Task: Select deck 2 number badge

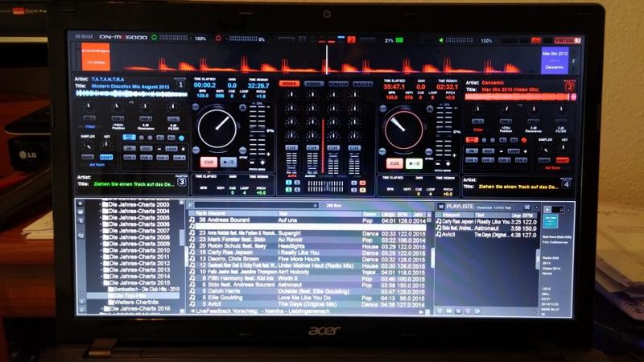Action: (x=570, y=87)
